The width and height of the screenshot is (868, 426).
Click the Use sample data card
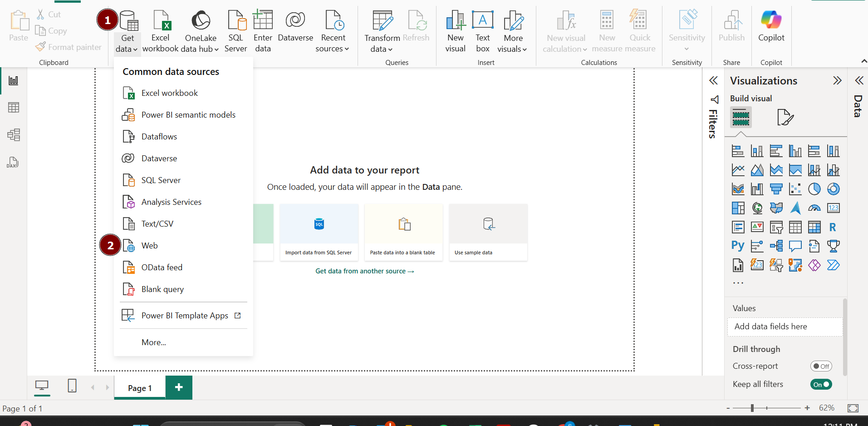click(488, 232)
